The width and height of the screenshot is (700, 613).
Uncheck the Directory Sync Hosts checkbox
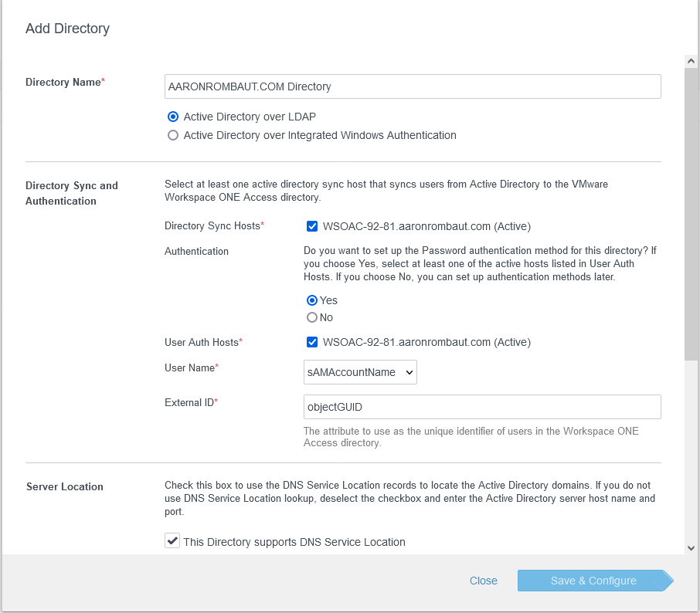point(312,226)
